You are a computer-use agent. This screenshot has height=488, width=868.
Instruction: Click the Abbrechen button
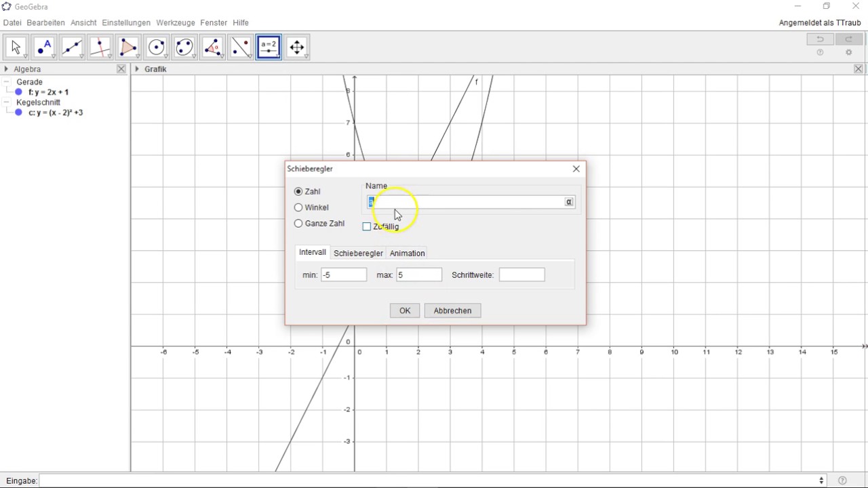coord(452,310)
